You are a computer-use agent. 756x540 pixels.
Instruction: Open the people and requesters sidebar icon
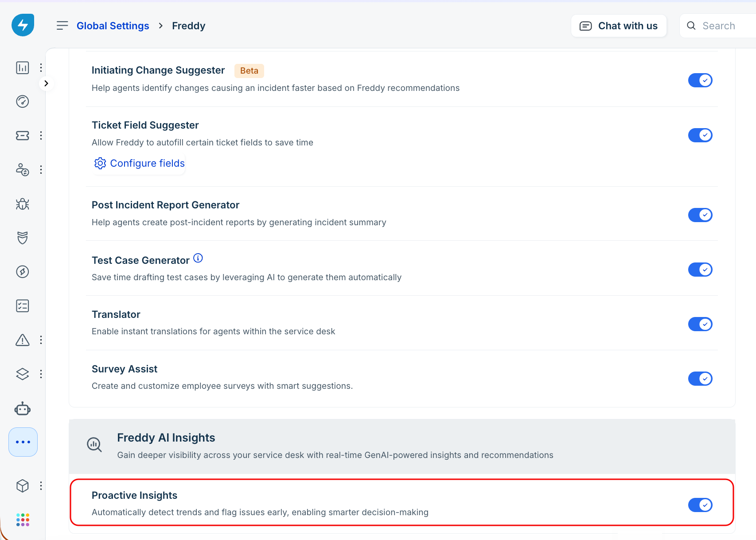pos(23,169)
